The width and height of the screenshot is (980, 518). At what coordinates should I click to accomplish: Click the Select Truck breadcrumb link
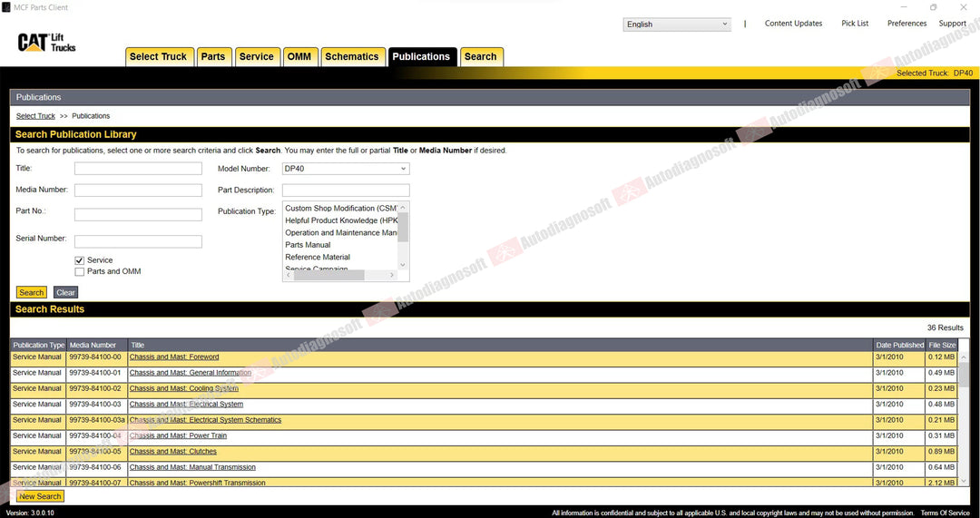point(35,116)
